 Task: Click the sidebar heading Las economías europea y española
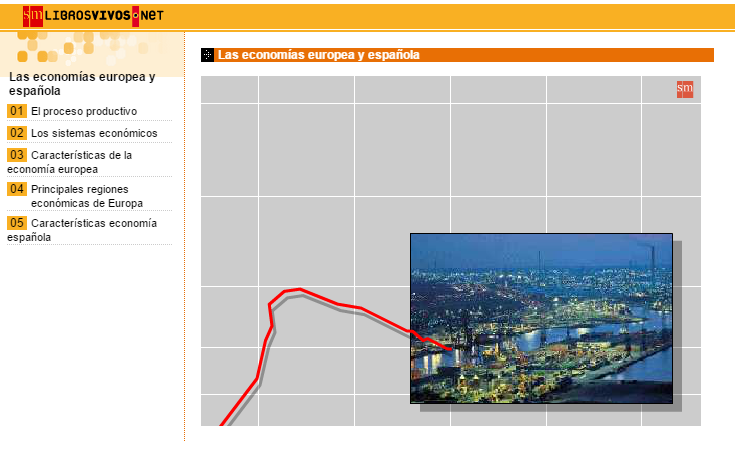82,84
